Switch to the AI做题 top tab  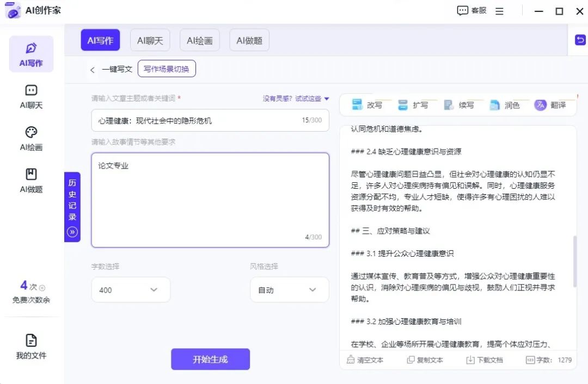(249, 40)
